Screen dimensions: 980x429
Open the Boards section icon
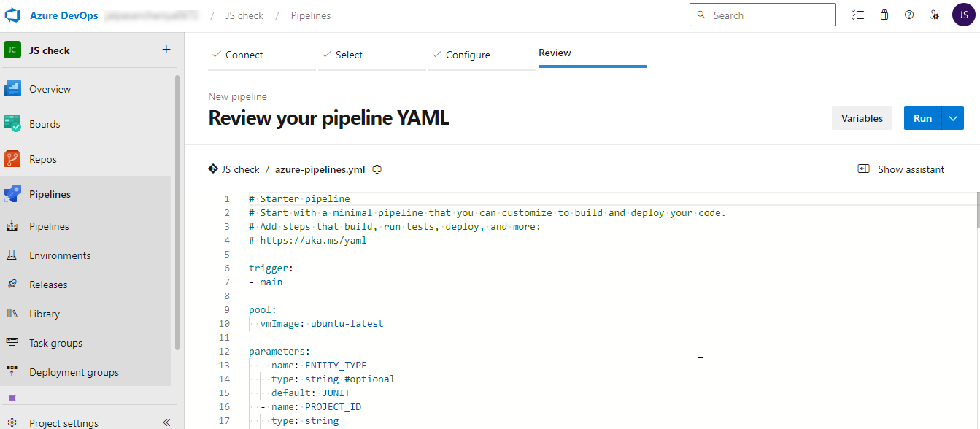12,124
